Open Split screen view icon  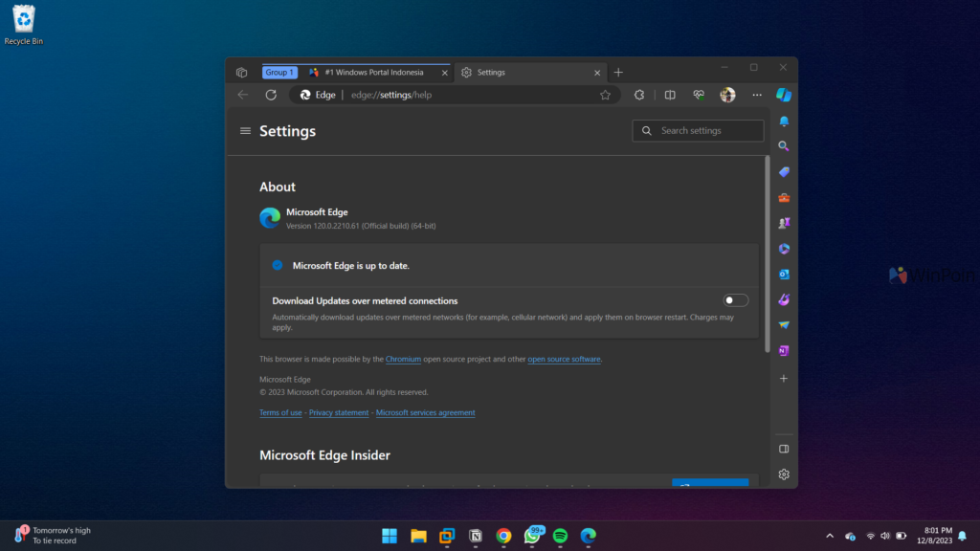pos(670,95)
